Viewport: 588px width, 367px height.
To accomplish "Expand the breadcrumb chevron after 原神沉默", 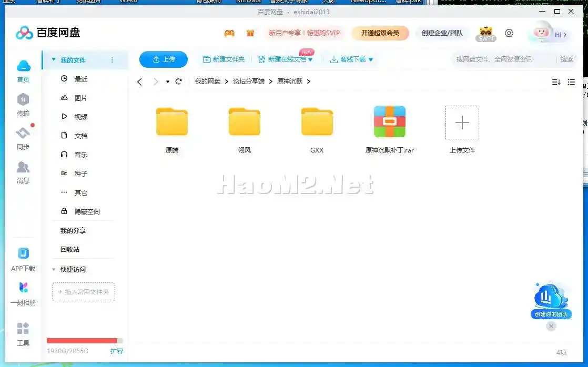I will 309,81.
